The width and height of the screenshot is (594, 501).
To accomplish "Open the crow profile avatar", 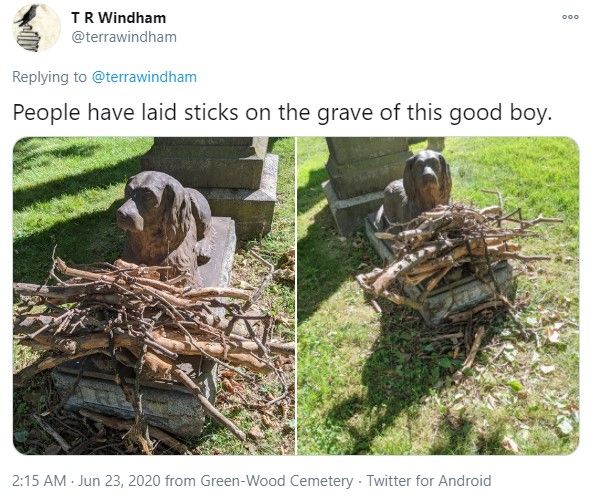I will point(36,28).
